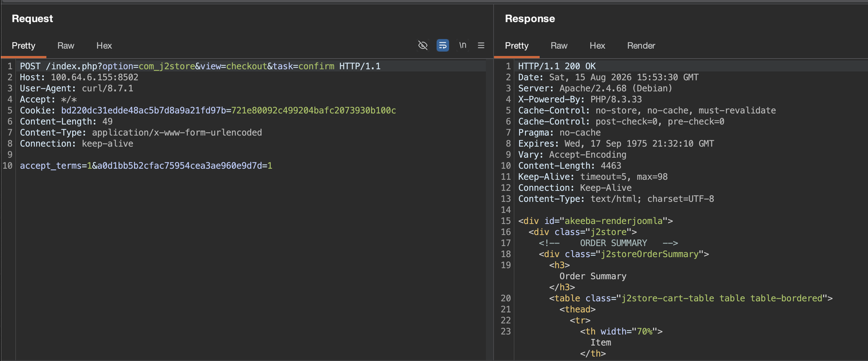
Task: Click the Cache-Control no-store line
Action: [x=647, y=110]
